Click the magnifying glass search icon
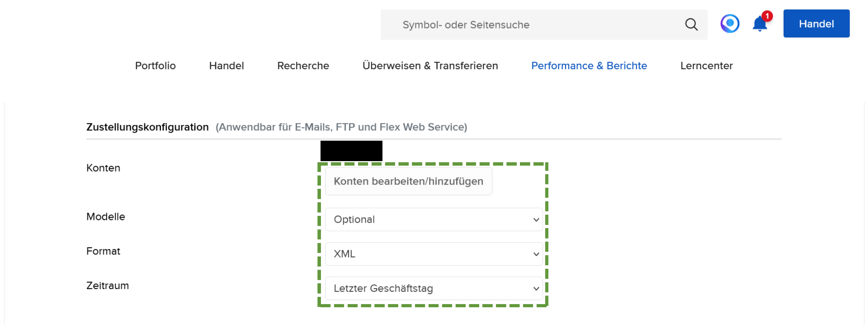 691,24
